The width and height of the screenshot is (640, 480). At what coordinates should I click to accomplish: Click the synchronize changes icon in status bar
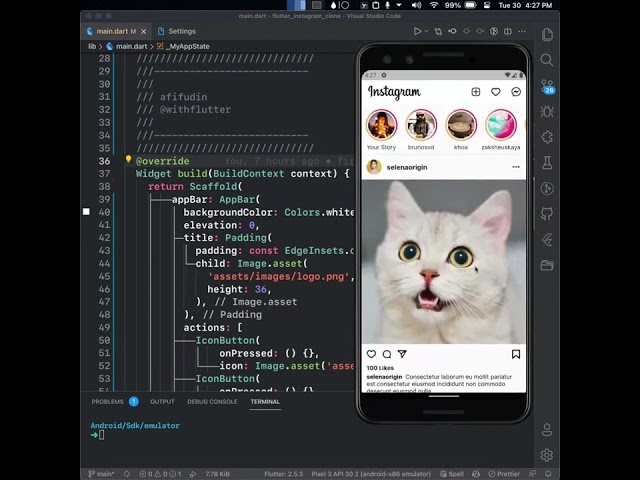click(x=127, y=474)
